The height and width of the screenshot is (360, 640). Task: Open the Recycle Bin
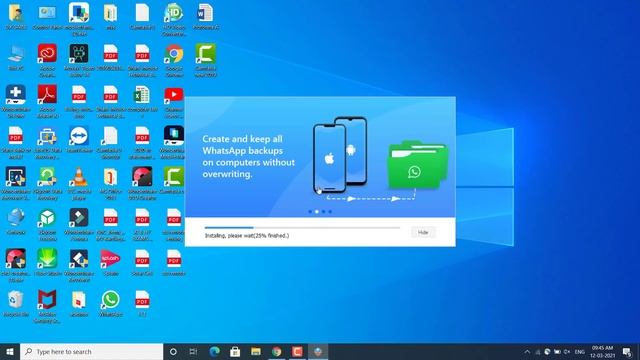coord(16,304)
